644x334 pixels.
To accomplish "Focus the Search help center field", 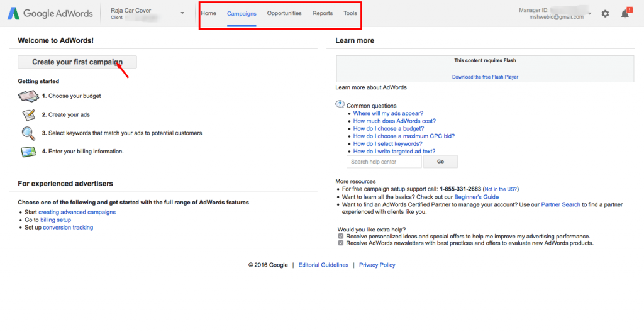I will click(384, 162).
